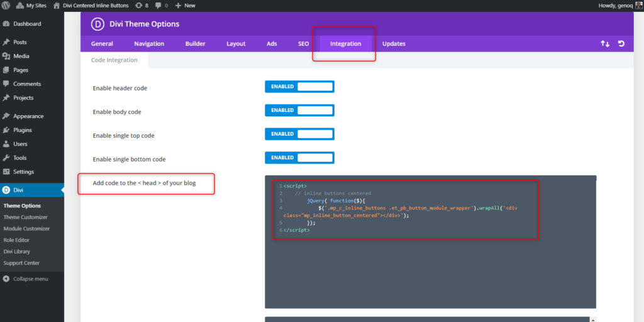Visit Divi Centered Inline Buttons site
Screen dimensions: 644x322
coord(91,5)
